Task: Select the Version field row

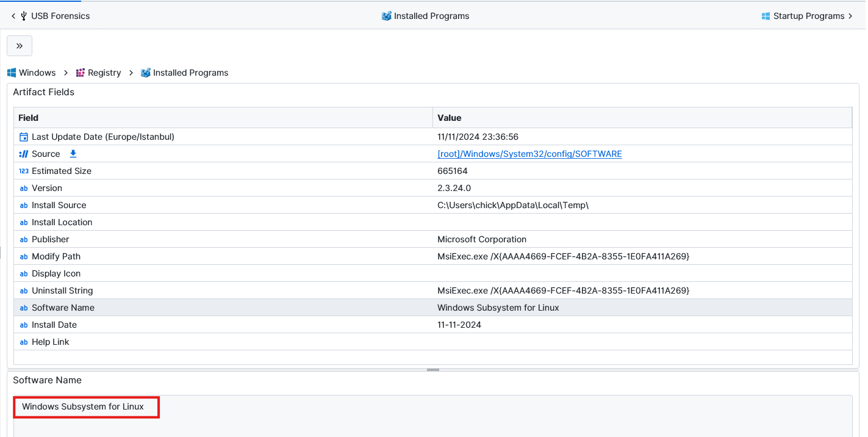Action: [223, 188]
